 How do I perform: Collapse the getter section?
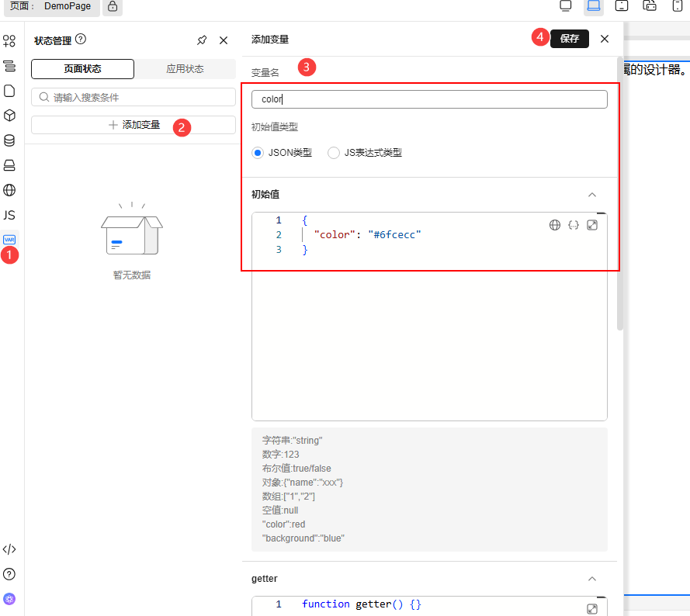point(592,579)
